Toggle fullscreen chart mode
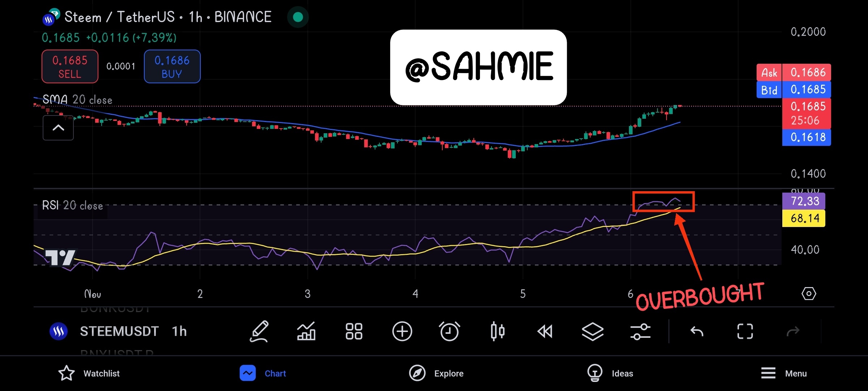 coord(745,331)
